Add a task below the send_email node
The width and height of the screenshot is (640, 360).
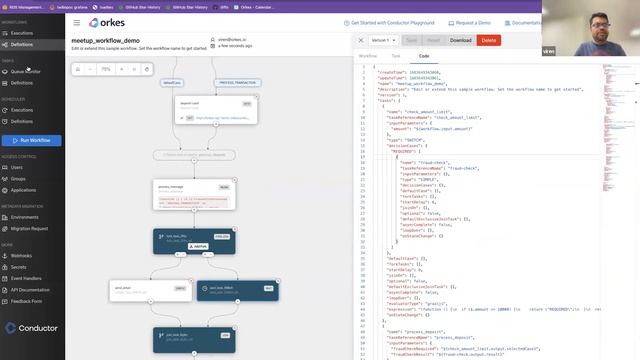coord(151,302)
